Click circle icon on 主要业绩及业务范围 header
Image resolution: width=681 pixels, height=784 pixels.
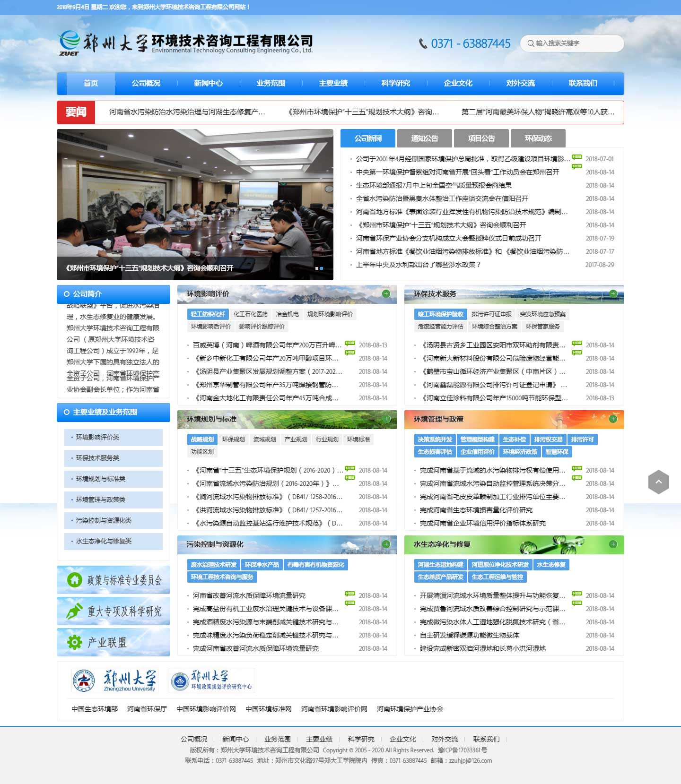pyautogui.click(x=66, y=412)
